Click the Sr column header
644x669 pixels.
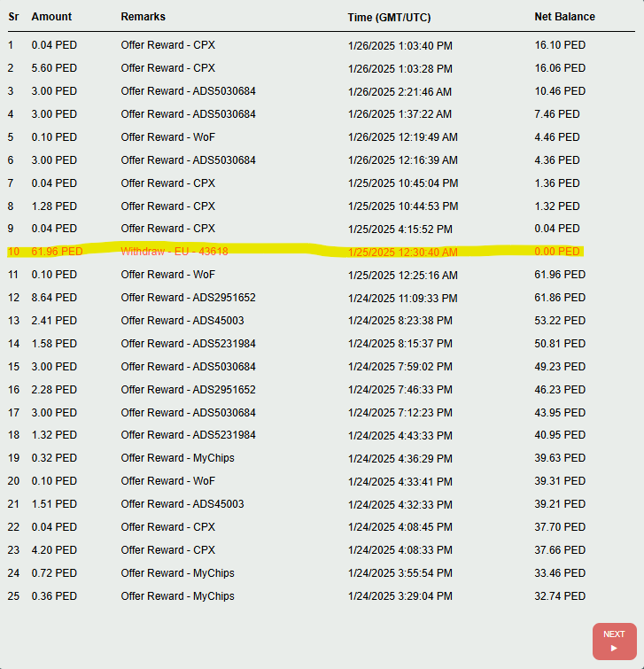[13, 17]
